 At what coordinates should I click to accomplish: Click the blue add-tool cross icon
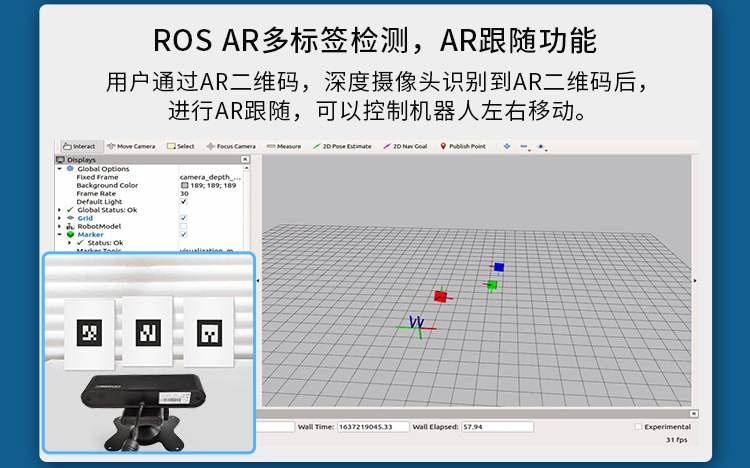point(507,146)
